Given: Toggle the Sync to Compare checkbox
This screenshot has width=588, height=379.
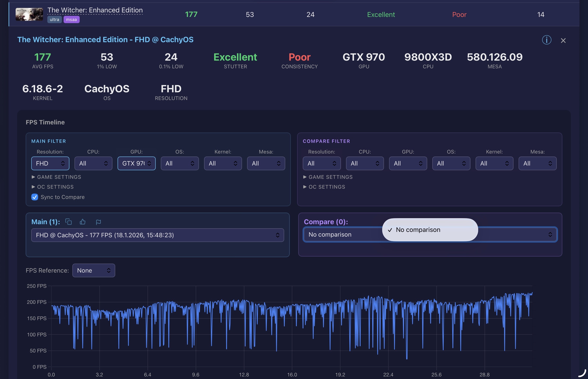Looking at the screenshot, I should pyautogui.click(x=35, y=197).
